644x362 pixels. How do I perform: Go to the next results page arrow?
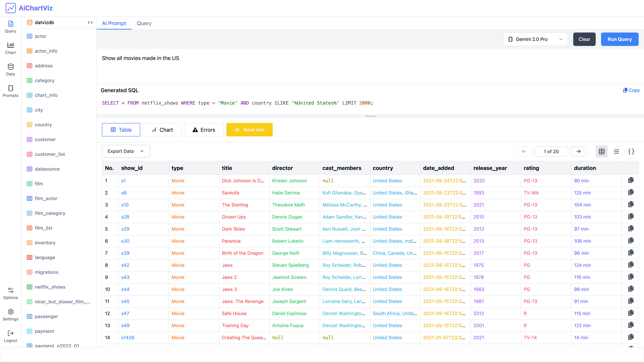[x=579, y=151]
